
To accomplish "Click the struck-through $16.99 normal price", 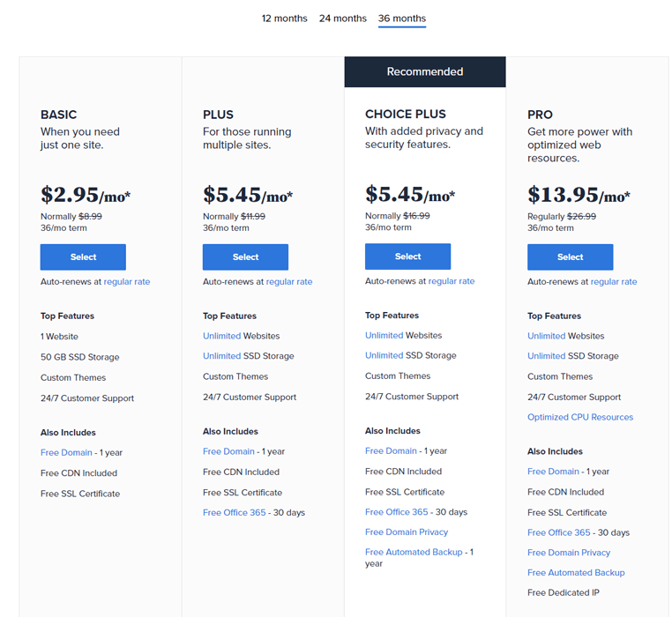I will click(416, 216).
